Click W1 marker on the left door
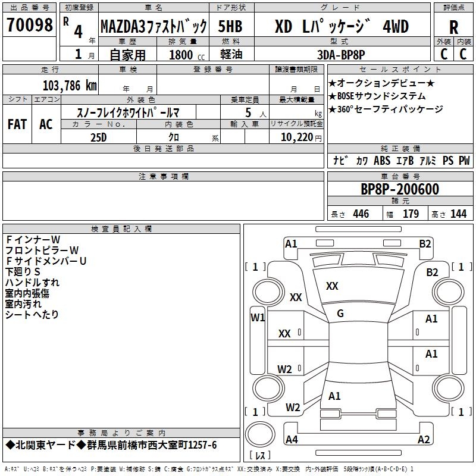 click(x=258, y=318)
